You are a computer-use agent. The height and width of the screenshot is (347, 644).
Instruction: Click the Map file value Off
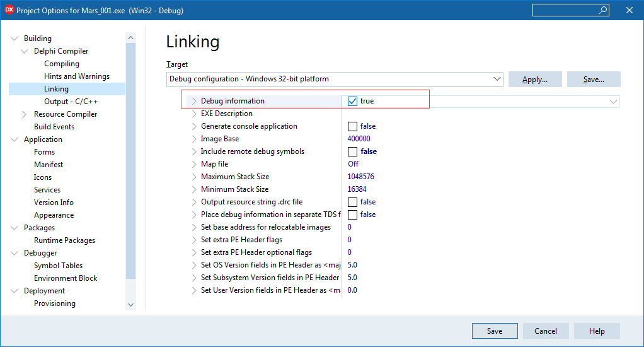(354, 164)
